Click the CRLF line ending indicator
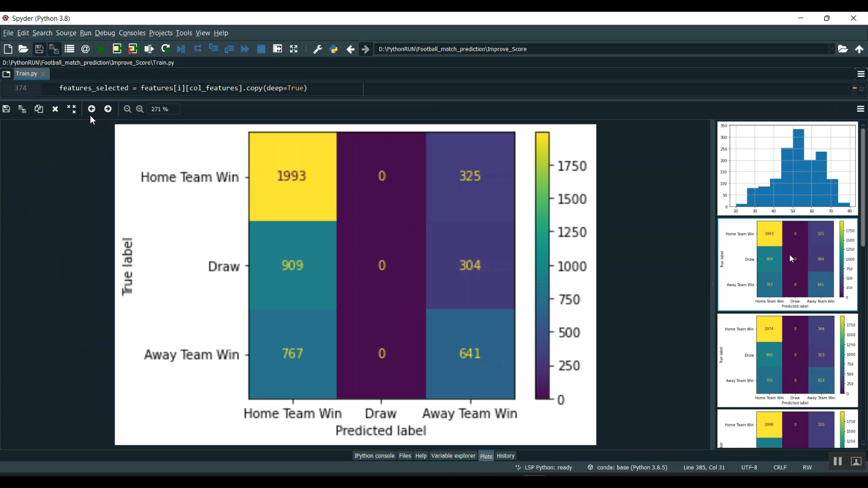 [780, 467]
